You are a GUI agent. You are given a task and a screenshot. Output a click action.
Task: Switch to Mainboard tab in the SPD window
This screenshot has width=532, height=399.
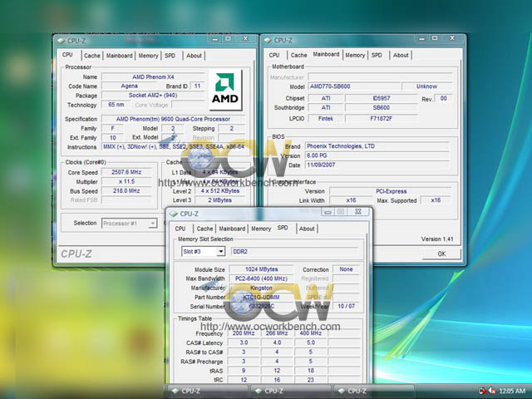[x=232, y=229]
